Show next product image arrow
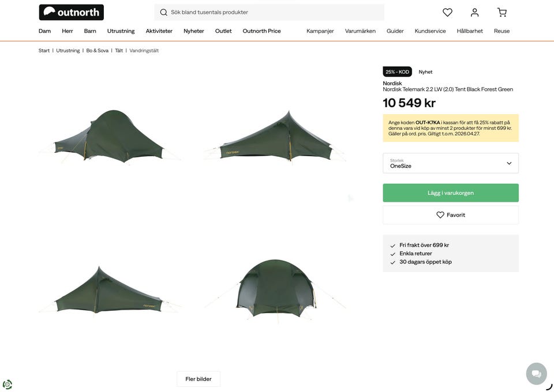The width and height of the screenshot is (554, 392). (x=350, y=198)
